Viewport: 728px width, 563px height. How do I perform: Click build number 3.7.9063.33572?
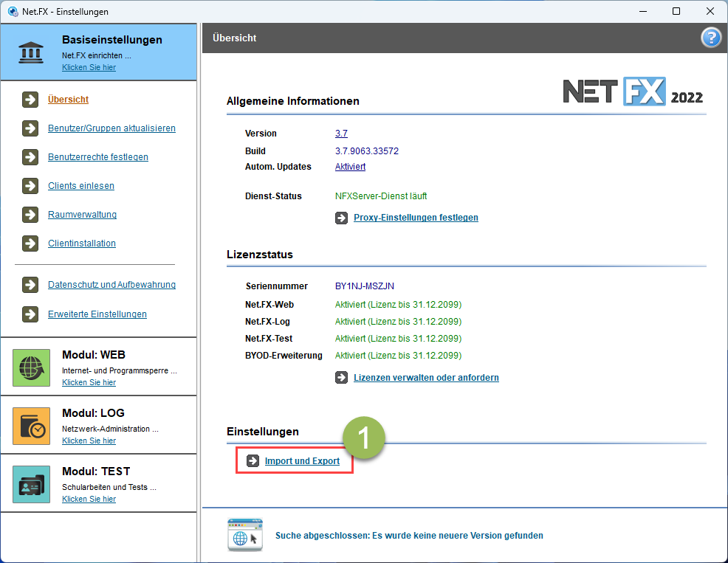click(366, 151)
